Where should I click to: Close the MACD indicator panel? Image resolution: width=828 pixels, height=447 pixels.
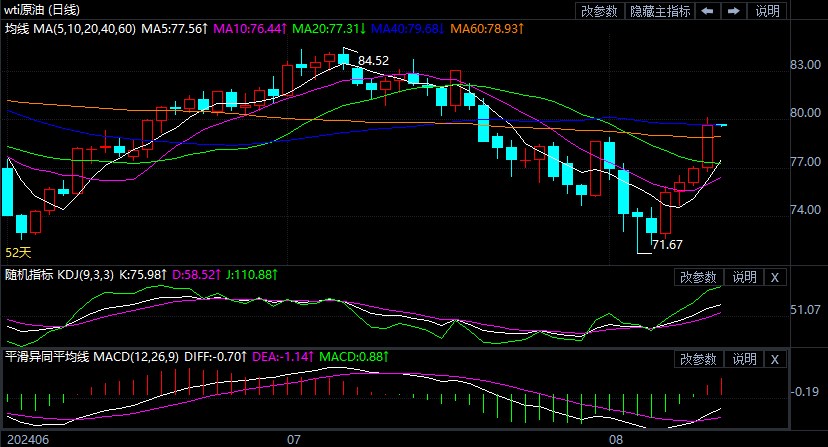point(775,359)
